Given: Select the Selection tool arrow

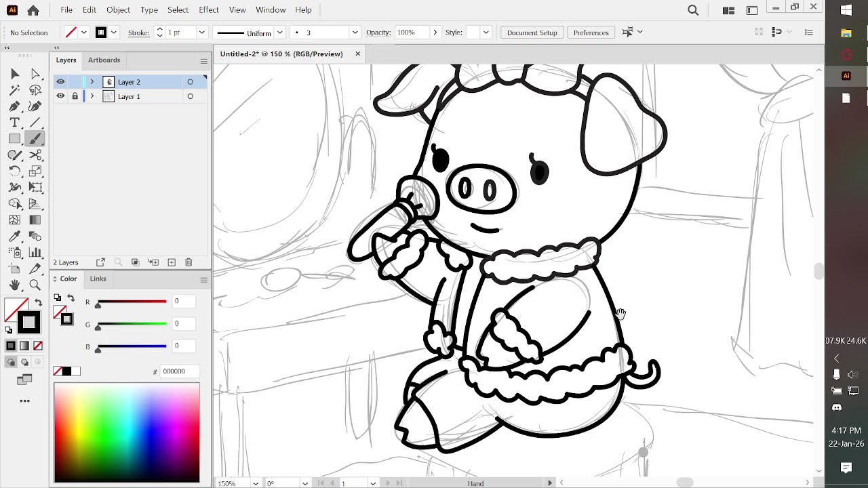Looking at the screenshot, I should 15,74.
